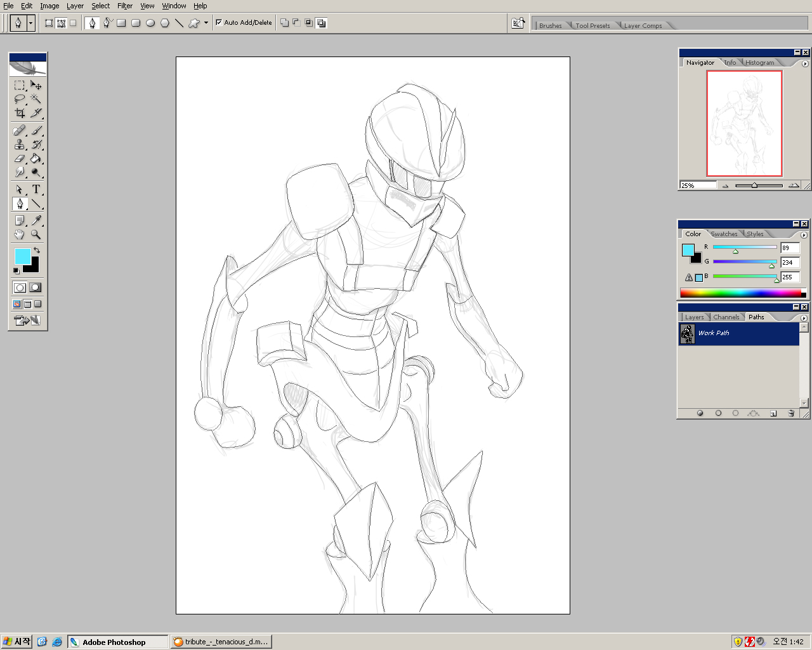Select the Notes tool
This screenshot has height=650, width=812.
[x=20, y=220]
